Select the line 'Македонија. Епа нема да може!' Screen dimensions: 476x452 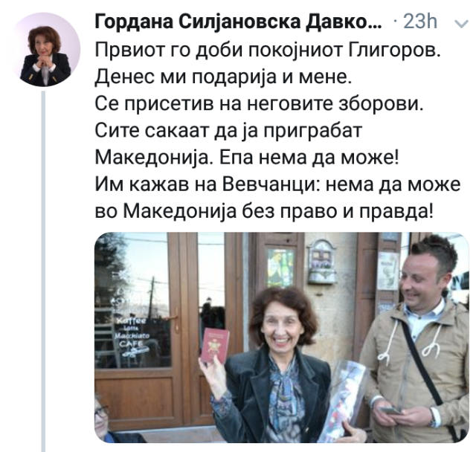pos(246,158)
